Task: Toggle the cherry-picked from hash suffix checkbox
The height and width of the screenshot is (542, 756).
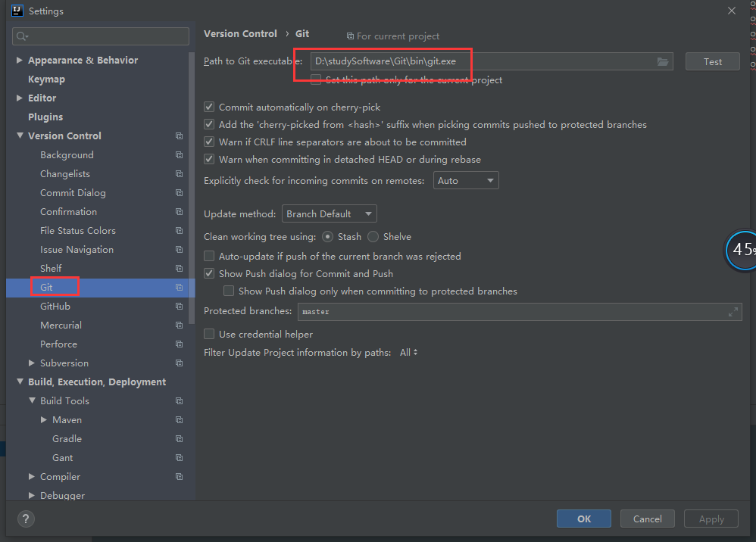Action: pyautogui.click(x=209, y=124)
